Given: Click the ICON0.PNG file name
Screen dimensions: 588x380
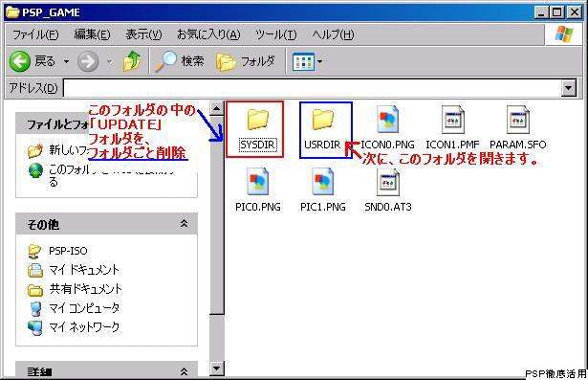Looking at the screenshot, I should (x=387, y=145).
